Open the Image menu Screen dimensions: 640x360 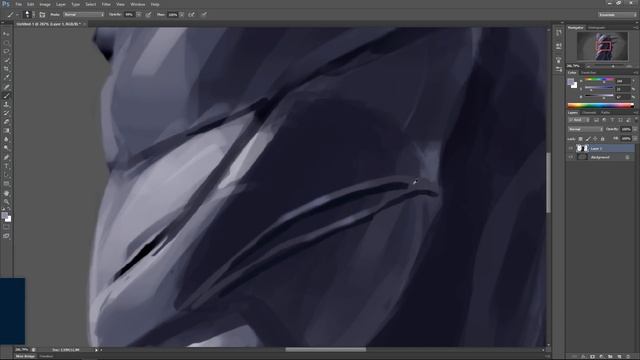pos(45,4)
